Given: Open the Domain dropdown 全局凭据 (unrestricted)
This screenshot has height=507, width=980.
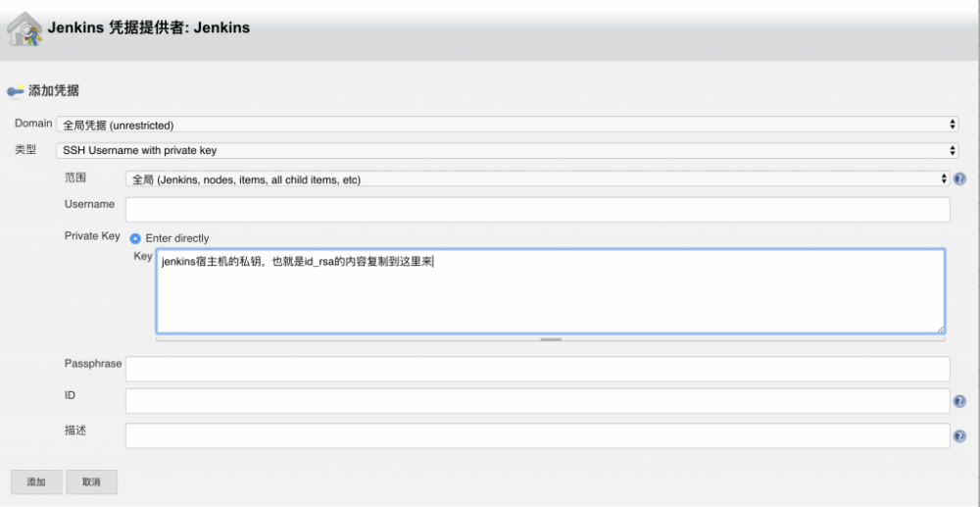Looking at the screenshot, I should tap(507, 125).
